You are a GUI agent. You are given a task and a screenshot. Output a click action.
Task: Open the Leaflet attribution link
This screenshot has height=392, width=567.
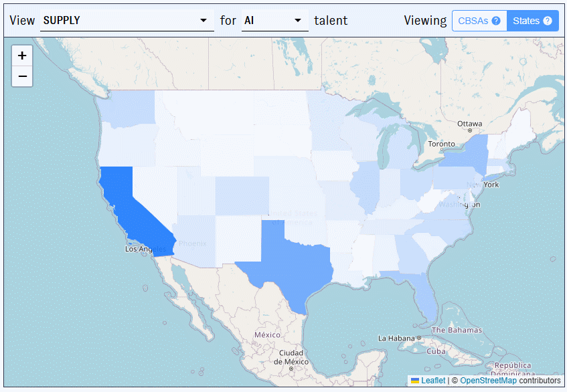434,380
